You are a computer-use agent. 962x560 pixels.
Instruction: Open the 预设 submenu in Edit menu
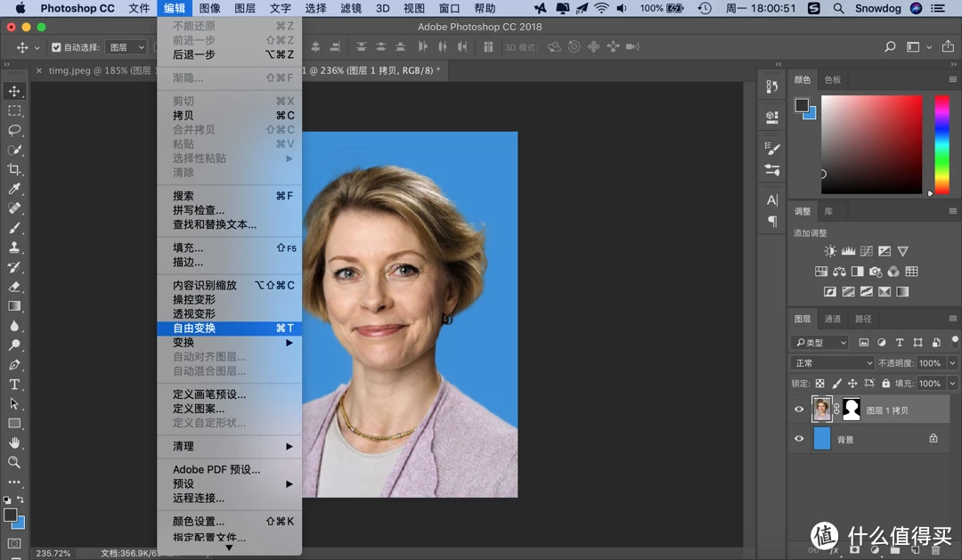[x=230, y=483]
